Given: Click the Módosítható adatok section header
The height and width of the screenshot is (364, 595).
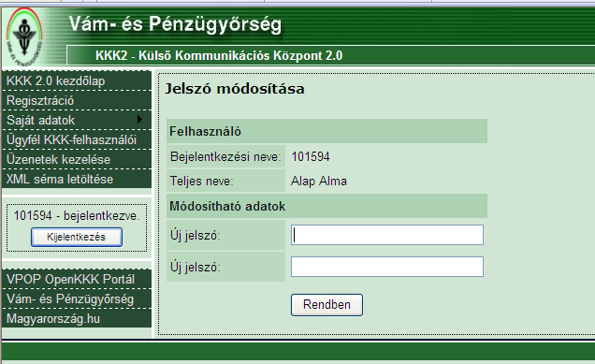Looking at the screenshot, I should click(327, 206).
